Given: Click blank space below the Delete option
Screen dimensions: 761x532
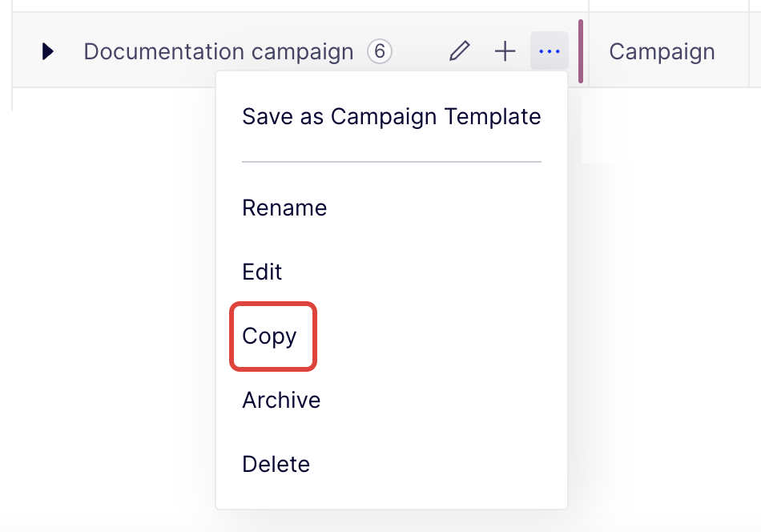Looking at the screenshot, I should coord(391,497).
